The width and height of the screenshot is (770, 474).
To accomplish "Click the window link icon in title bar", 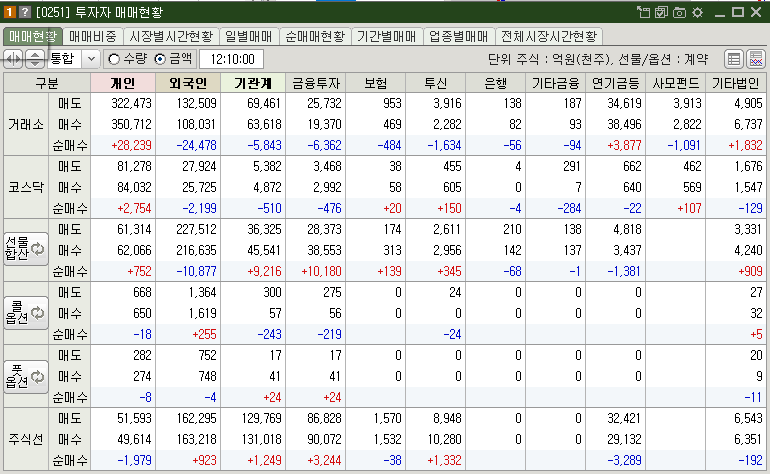I will [x=643, y=12].
